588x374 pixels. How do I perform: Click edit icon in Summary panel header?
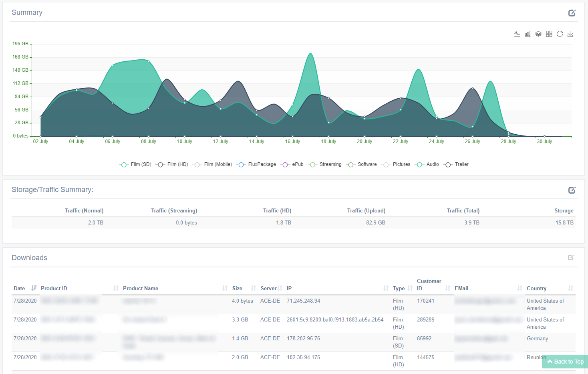[572, 13]
